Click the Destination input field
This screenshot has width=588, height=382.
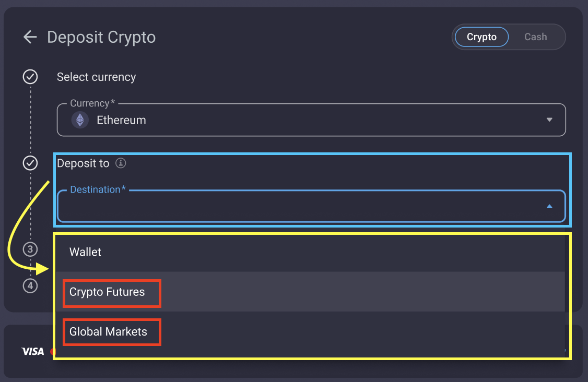298,207
